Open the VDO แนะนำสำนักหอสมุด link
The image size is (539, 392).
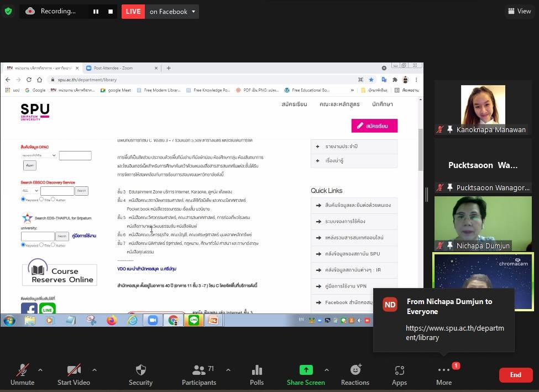click(x=147, y=269)
